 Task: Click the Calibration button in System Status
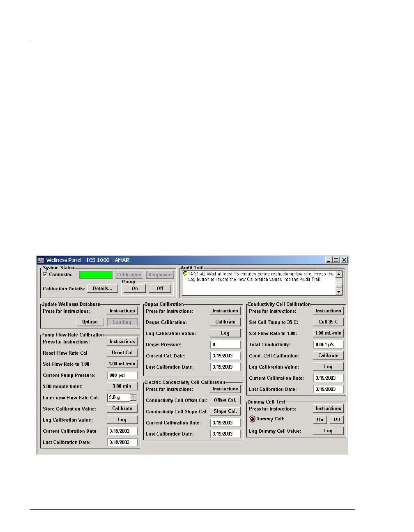point(129,275)
